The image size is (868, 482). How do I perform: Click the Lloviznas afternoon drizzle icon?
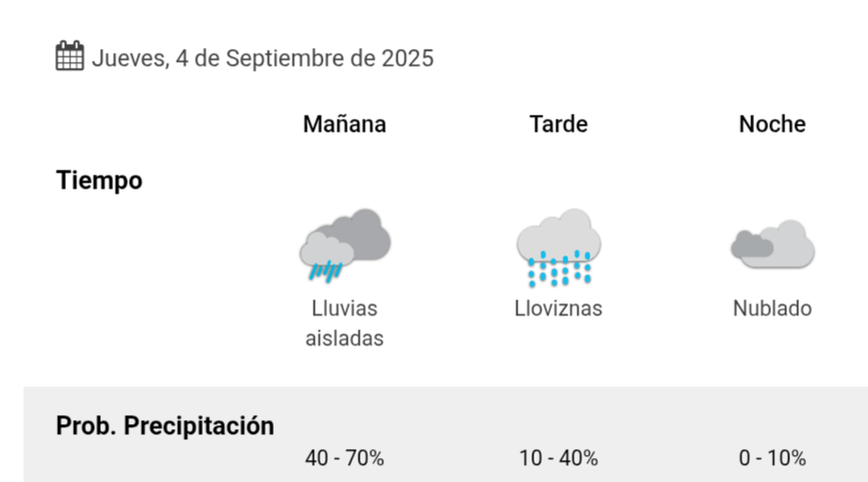[x=558, y=247]
